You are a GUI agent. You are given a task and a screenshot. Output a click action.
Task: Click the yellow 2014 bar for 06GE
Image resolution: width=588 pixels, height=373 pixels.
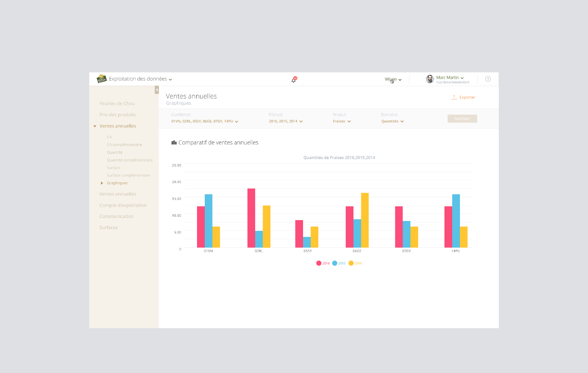(x=365, y=220)
